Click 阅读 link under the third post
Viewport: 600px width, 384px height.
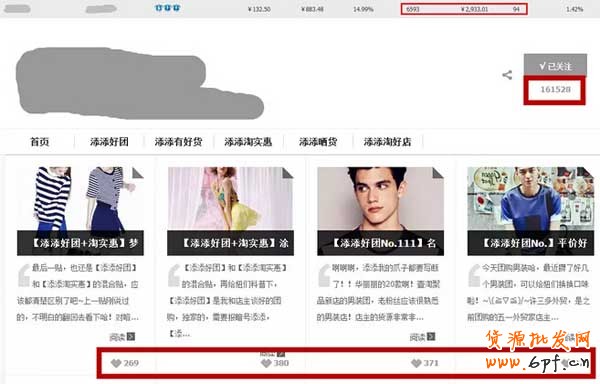(x=422, y=337)
